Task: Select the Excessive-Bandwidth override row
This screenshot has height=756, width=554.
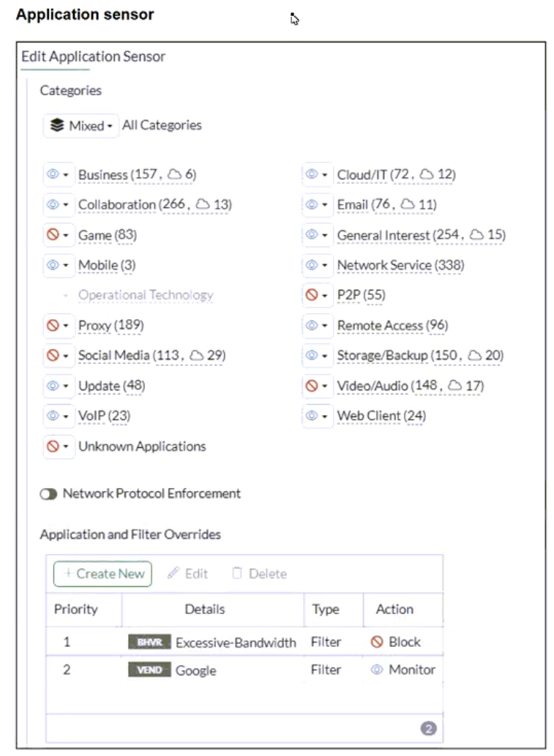Action: (236, 643)
